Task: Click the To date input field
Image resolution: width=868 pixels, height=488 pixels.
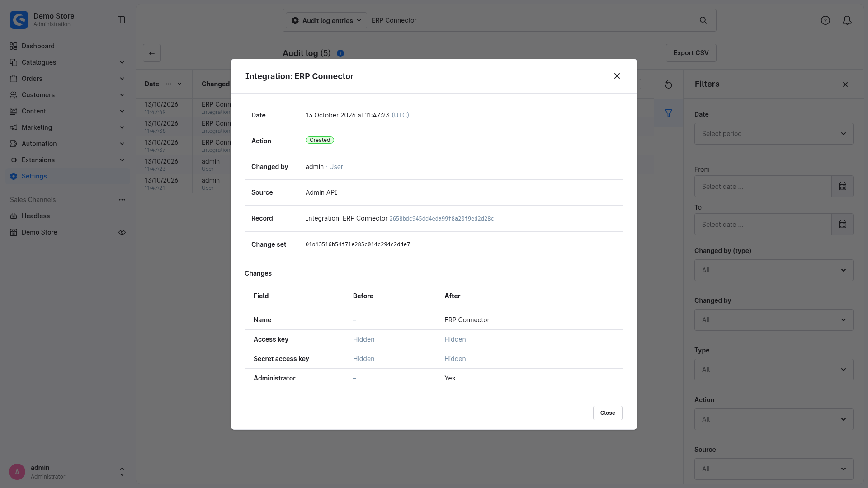Action: point(763,224)
